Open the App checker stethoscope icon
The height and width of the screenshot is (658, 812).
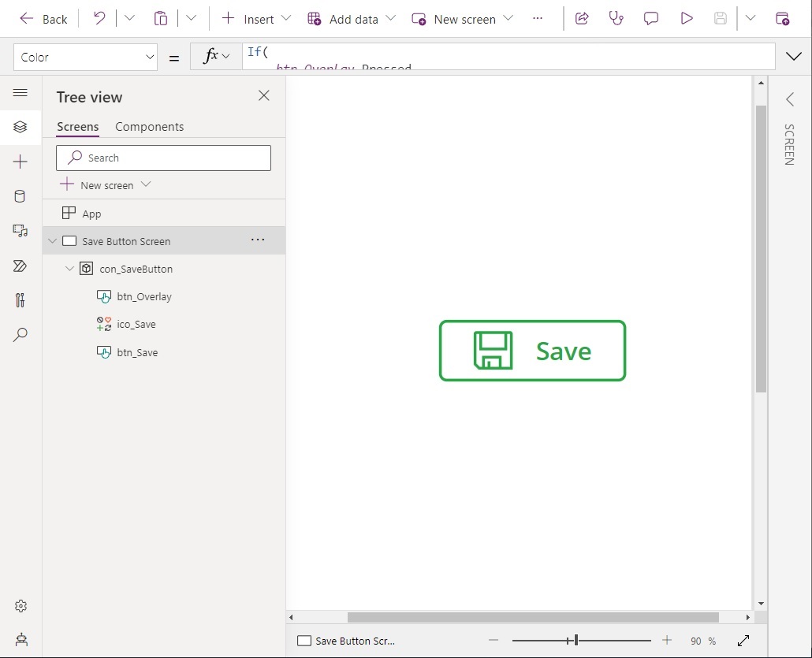click(x=616, y=19)
